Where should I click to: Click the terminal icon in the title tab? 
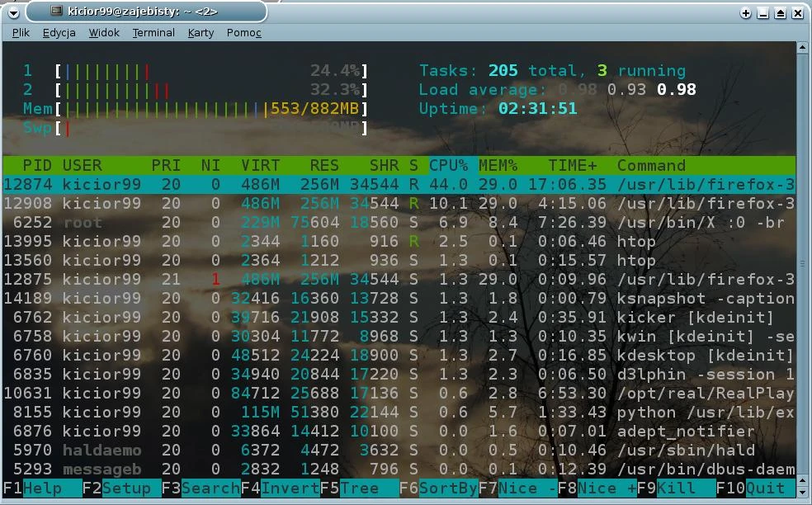click(x=57, y=11)
